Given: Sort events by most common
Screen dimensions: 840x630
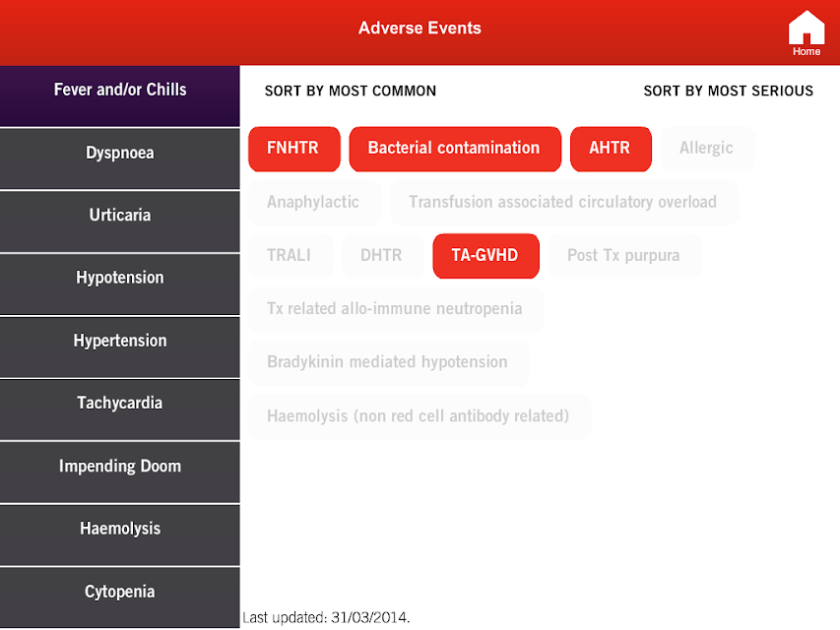Looking at the screenshot, I should 351,92.
